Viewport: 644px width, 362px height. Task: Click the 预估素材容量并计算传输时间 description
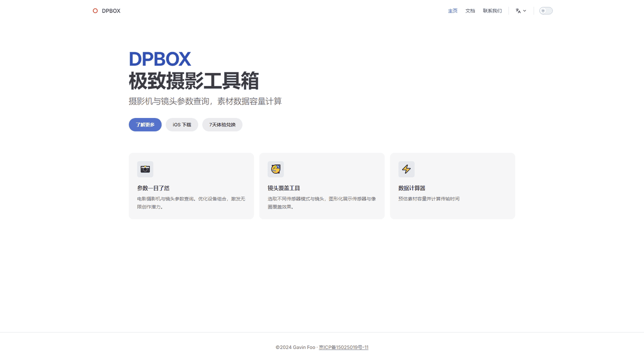click(x=429, y=199)
